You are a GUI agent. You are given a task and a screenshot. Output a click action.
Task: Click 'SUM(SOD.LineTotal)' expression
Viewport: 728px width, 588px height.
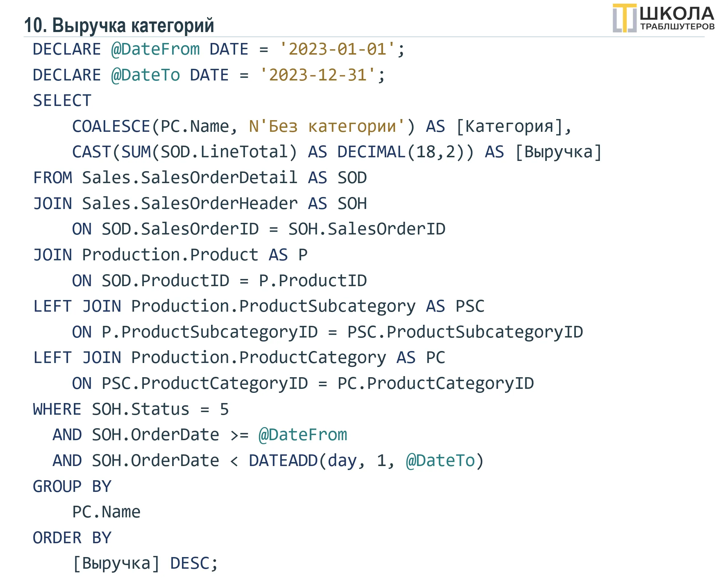(209, 152)
